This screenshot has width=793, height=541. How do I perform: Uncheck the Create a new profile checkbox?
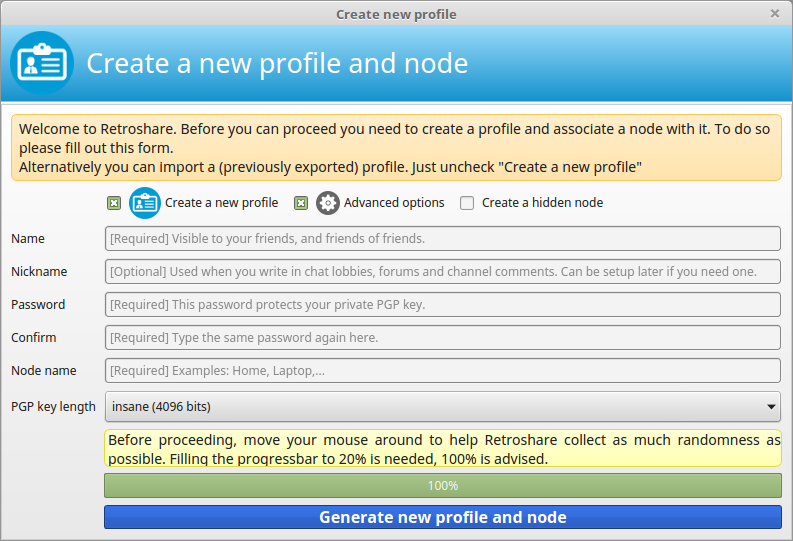[x=114, y=203]
